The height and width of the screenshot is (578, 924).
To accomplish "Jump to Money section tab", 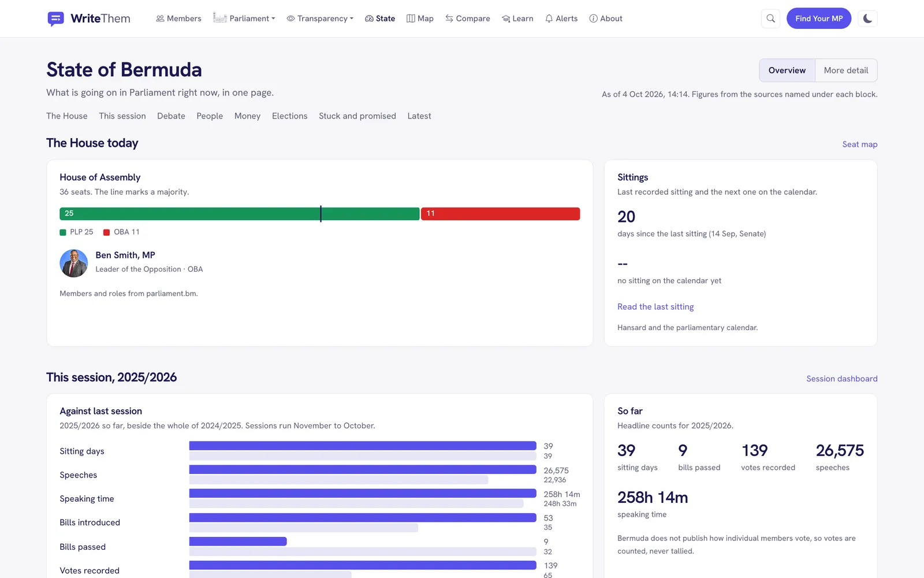I will point(247,116).
